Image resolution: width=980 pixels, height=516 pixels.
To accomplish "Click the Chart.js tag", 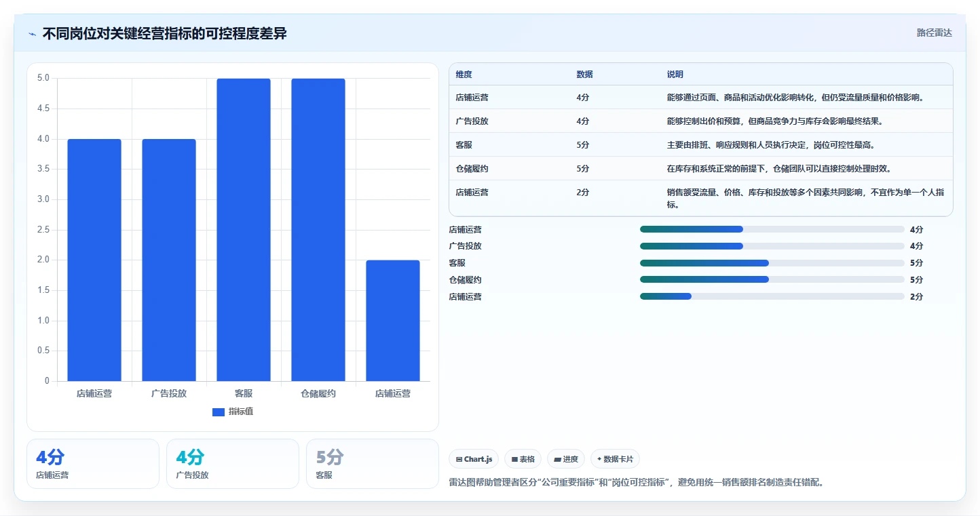I will click(474, 459).
